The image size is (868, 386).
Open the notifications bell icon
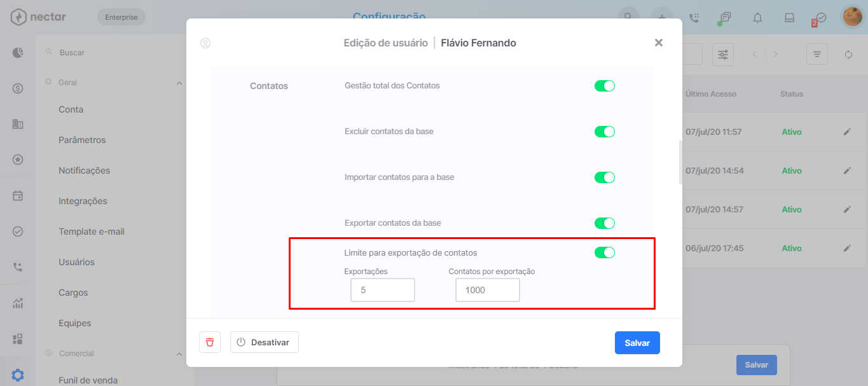tap(757, 18)
